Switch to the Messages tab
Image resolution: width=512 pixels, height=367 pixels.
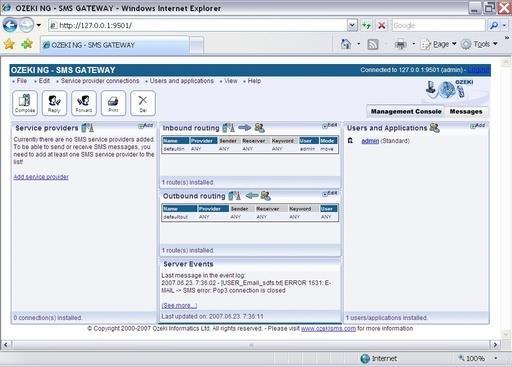pos(466,111)
